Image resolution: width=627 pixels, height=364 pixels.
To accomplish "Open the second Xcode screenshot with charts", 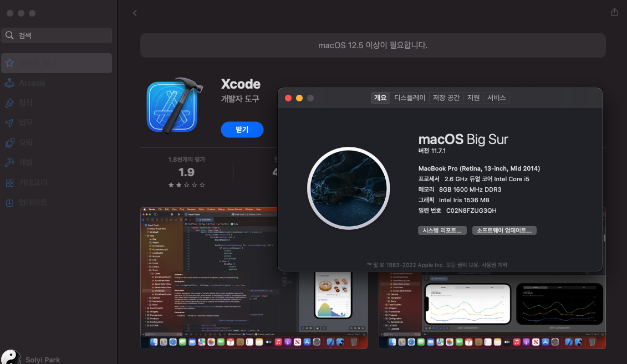I will tap(492, 310).
